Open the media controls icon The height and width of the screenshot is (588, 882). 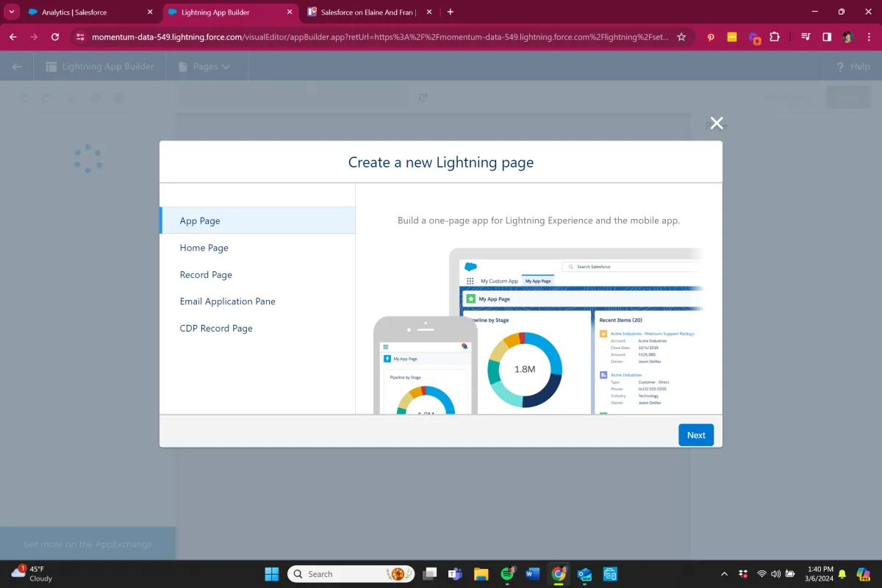[806, 37]
